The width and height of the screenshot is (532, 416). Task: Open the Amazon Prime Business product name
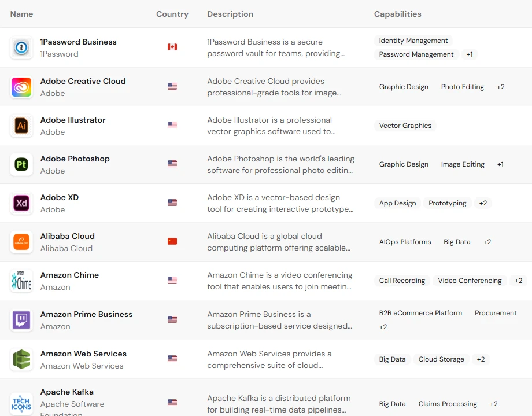[x=87, y=314]
